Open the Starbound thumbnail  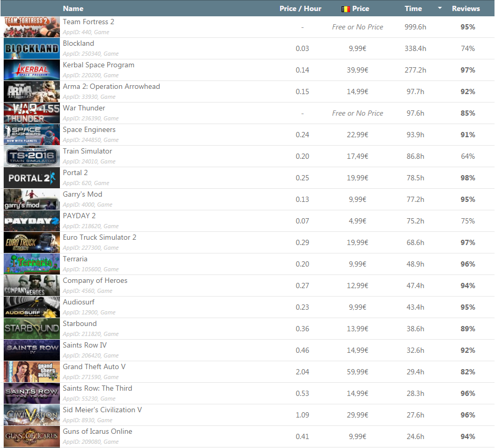point(32,329)
